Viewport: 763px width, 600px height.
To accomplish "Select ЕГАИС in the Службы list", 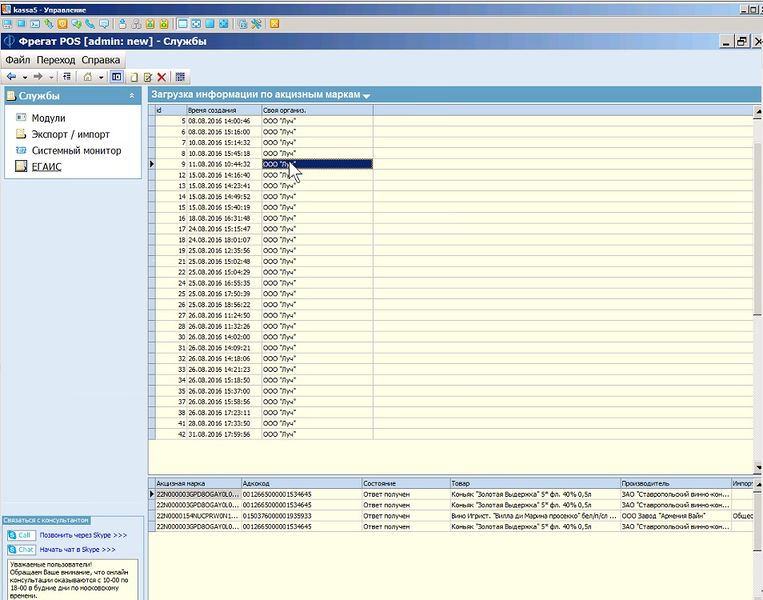I will (x=47, y=166).
